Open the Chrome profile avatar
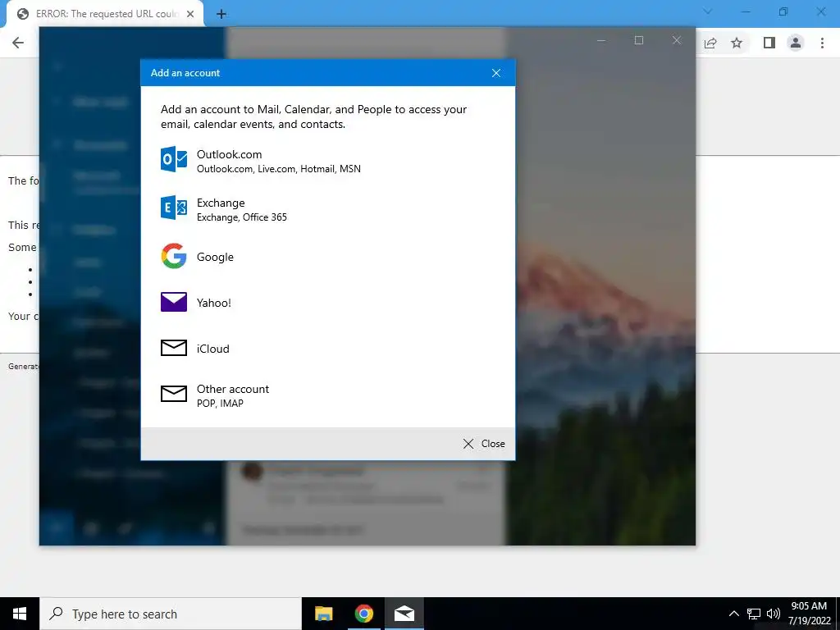The image size is (840, 630). (796, 43)
